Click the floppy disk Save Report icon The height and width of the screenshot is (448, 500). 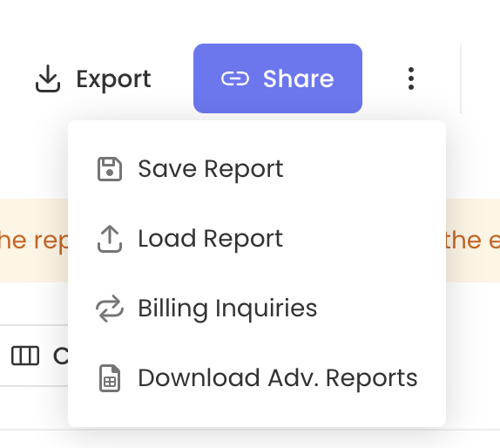110,169
